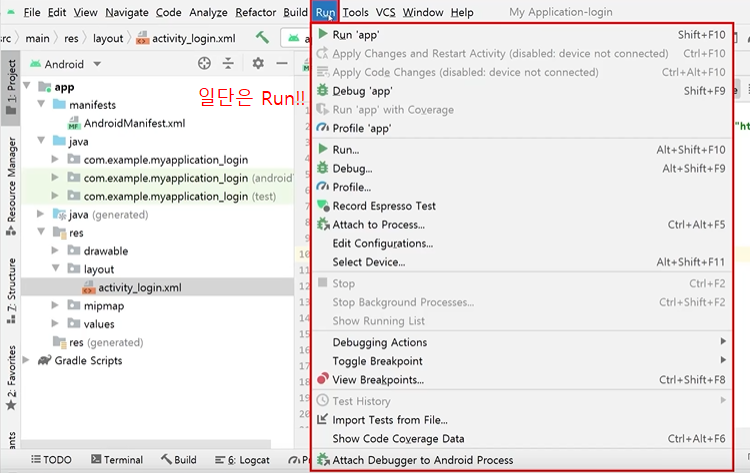Open the Refactor menu
The image size is (750, 473).
point(255,12)
